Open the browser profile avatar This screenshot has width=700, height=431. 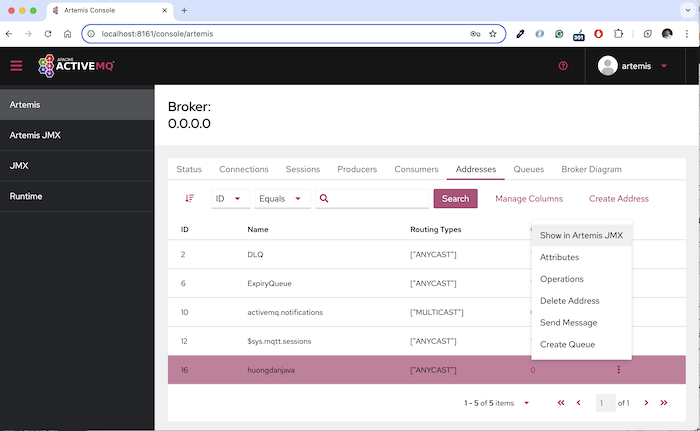(x=667, y=34)
